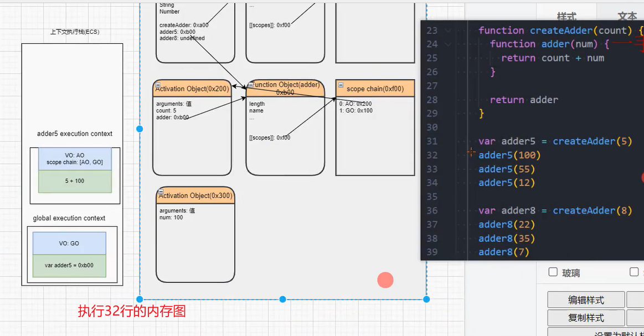Select the red 执行32行的内存图 caption
644x336 pixels.
tap(132, 311)
